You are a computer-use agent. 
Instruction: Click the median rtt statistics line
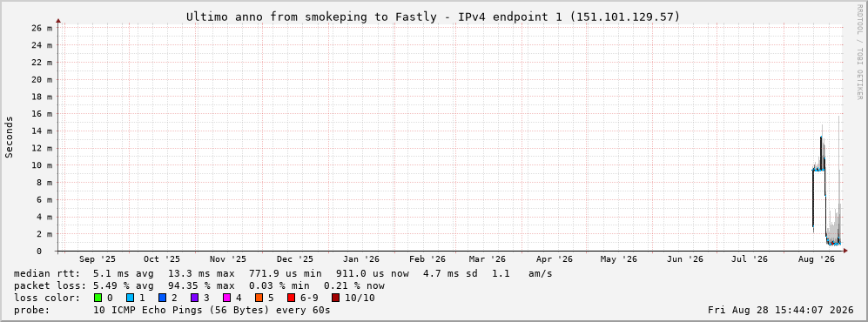click(283, 273)
